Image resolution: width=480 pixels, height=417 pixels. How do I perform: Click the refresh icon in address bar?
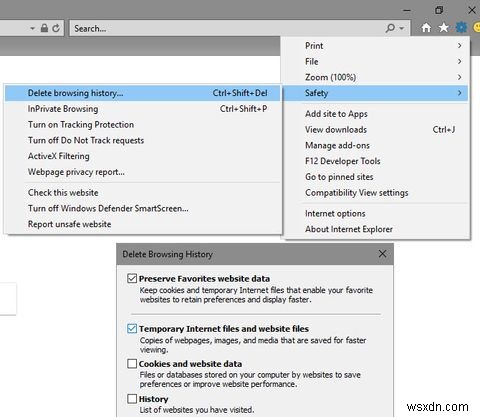tap(56, 28)
